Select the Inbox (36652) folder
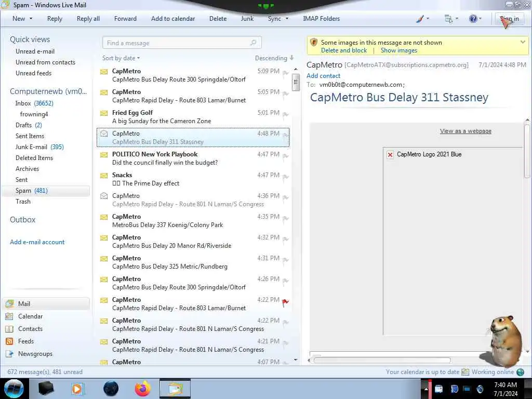532x399 pixels. pos(34,103)
